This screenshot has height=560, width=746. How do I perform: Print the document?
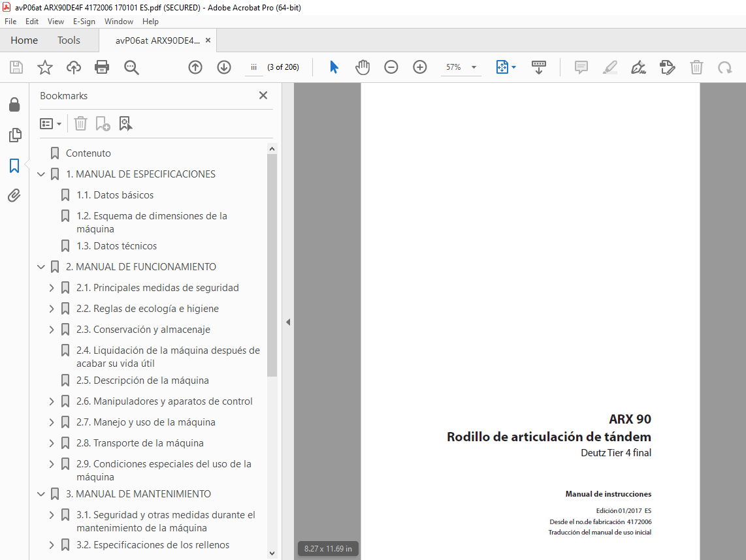102,67
